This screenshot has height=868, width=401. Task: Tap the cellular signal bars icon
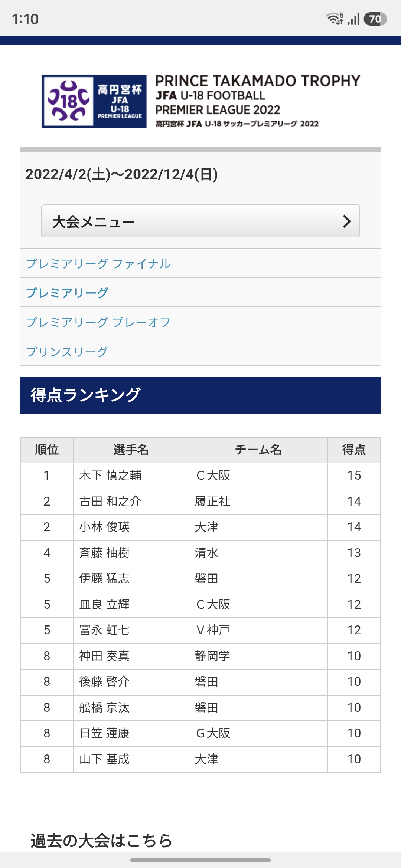pos(354,19)
